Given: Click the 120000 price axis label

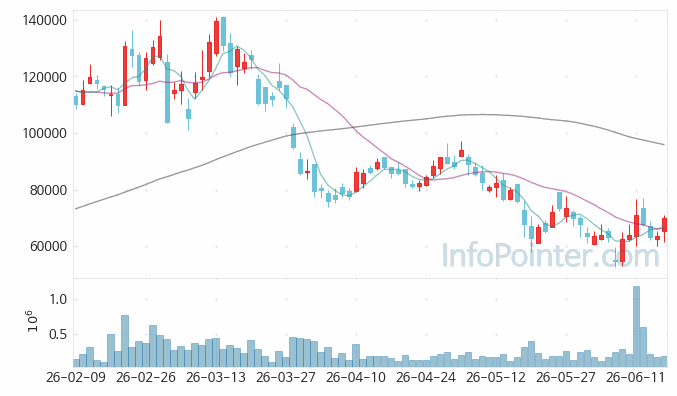Looking at the screenshot, I should 44,77.
